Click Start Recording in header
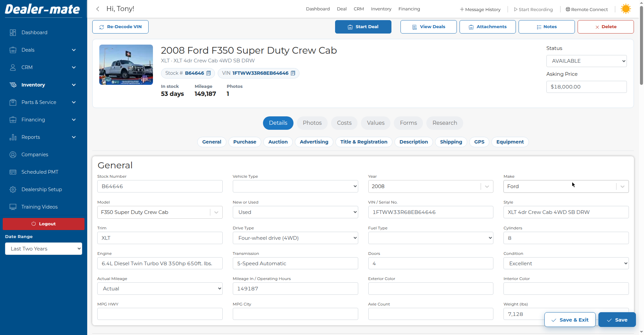The height and width of the screenshot is (335, 644). click(x=533, y=9)
